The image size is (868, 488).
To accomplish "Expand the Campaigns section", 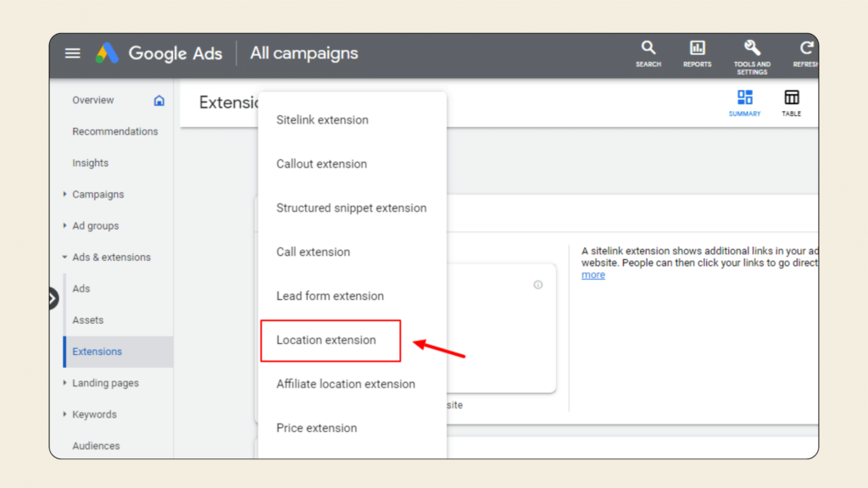I will coord(64,194).
